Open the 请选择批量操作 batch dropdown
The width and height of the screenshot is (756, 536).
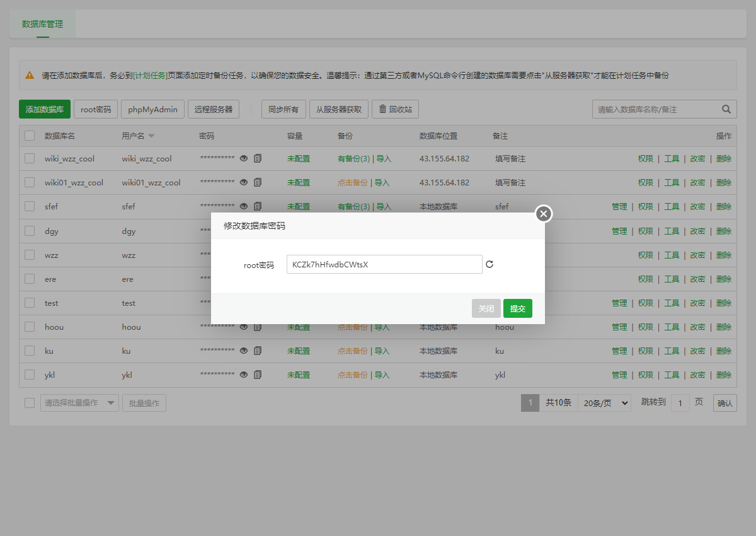[79, 403]
